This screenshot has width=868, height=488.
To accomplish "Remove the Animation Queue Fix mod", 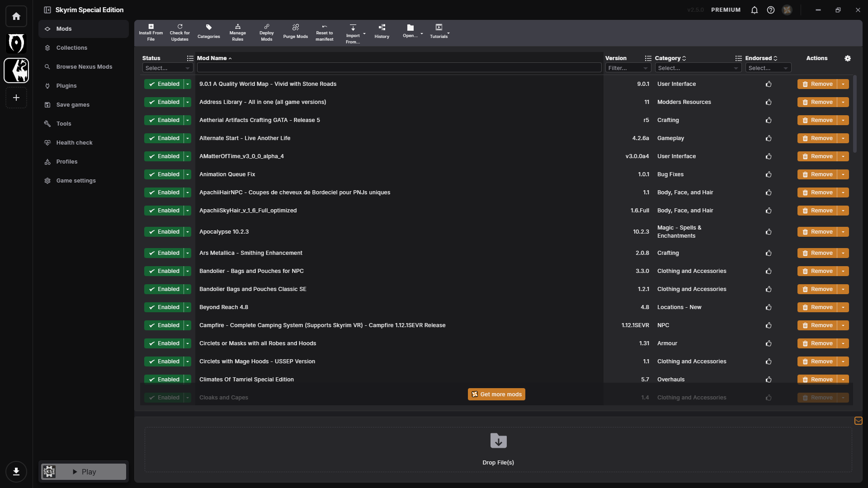I will pos(817,174).
